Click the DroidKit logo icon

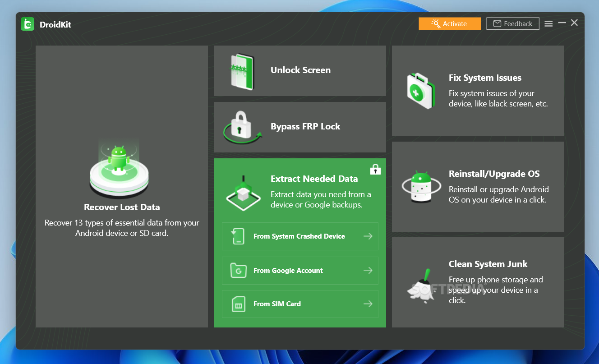coord(28,24)
